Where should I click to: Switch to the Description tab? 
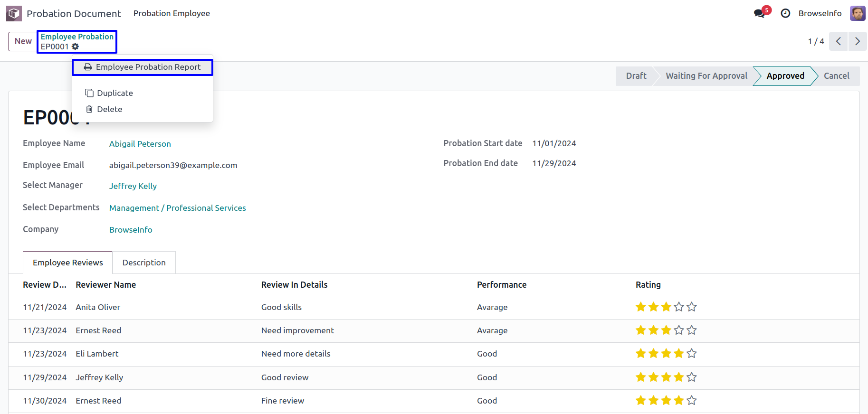click(144, 263)
